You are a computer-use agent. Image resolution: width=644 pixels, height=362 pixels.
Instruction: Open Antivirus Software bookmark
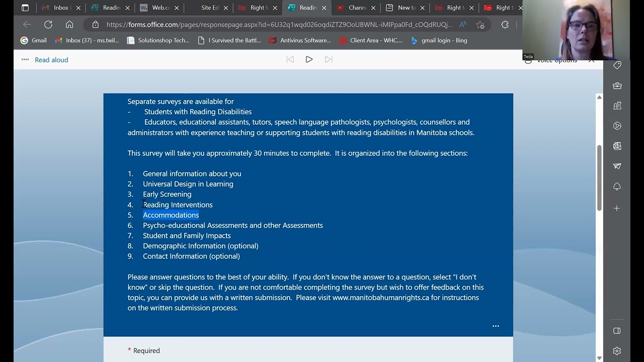(x=300, y=40)
